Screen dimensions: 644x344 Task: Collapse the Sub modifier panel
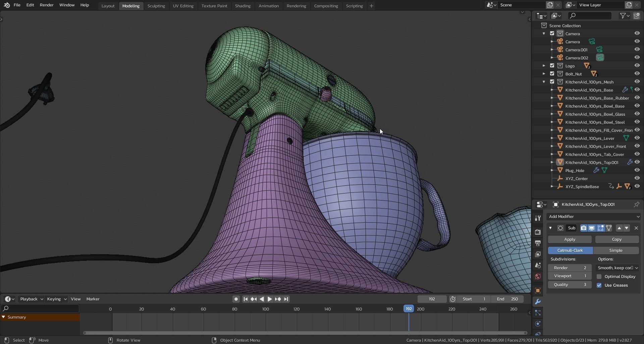[550, 228]
